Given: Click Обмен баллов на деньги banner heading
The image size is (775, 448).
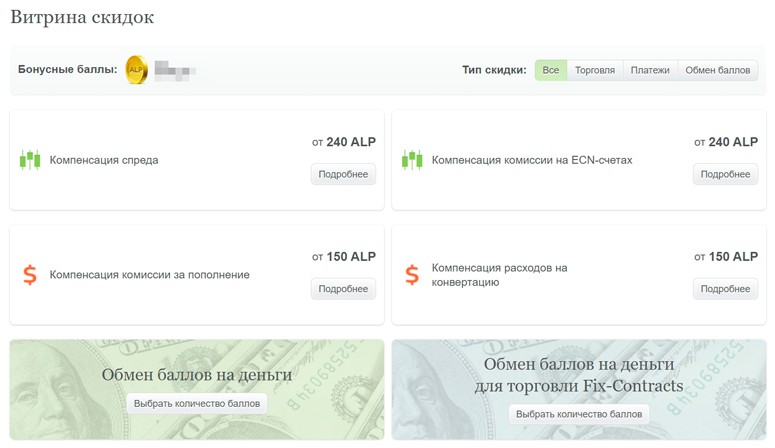Looking at the screenshot, I should pos(197,375).
